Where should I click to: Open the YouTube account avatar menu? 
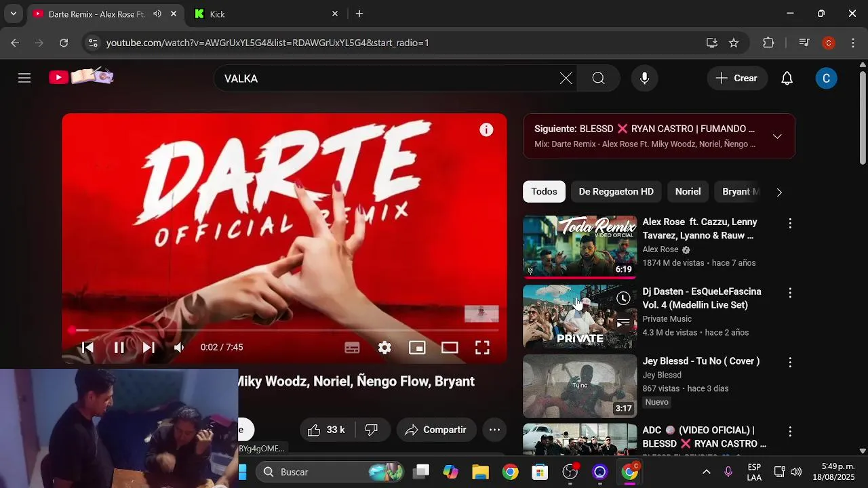[826, 79]
